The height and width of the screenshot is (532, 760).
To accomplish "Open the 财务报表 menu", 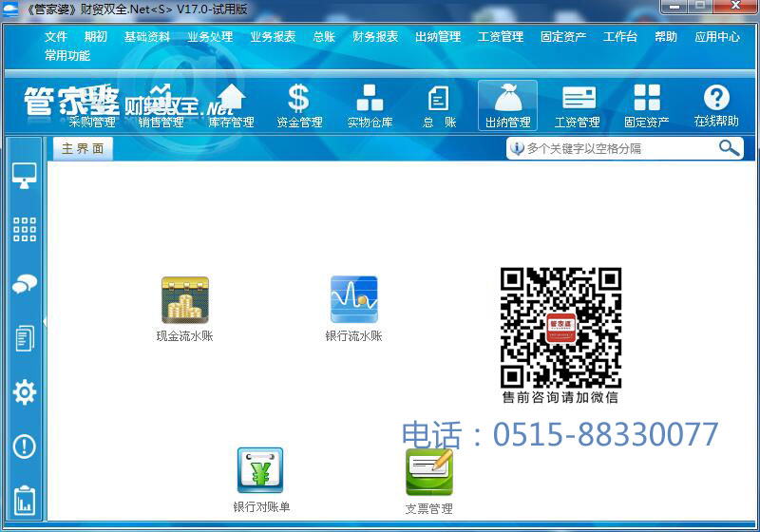I will point(375,37).
